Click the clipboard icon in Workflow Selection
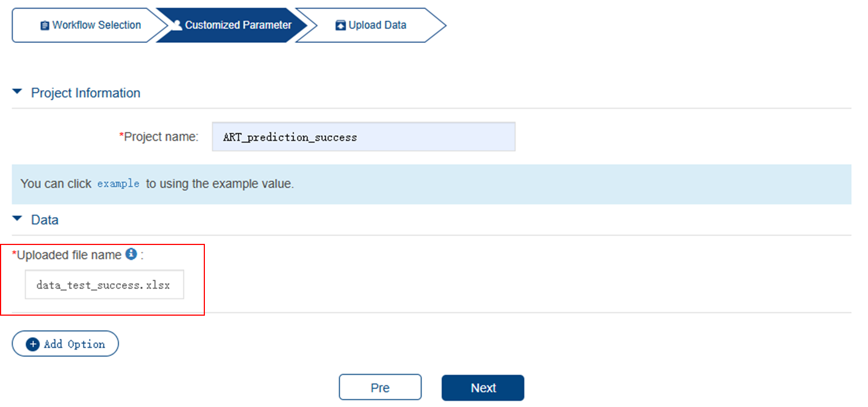Image resolution: width=868 pixels, height=407 pixels. pyautogui.click(x=45, y=26)
